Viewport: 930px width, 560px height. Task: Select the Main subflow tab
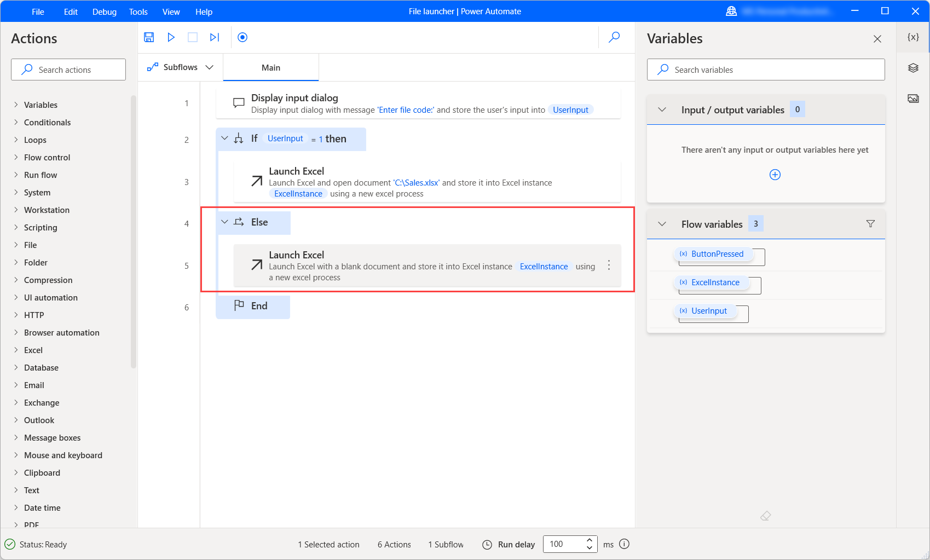coord(271,67)
